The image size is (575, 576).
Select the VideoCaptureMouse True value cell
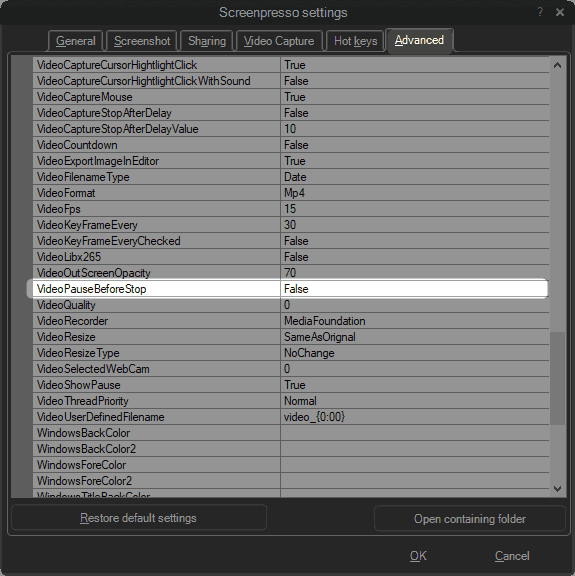tap(414, 97)
